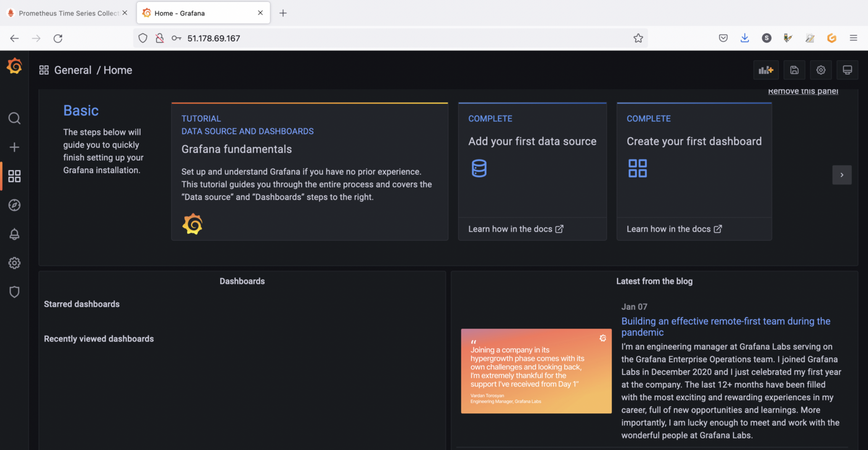Open Explore from the sidebar compass icon
The image size is (868, 450).
coord(14,205)
